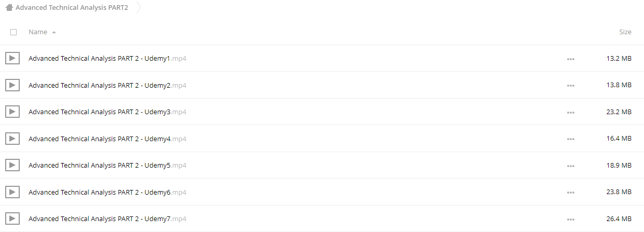
Task: Click the home icon in breadcrumb
Action: (x=9, y=8)
